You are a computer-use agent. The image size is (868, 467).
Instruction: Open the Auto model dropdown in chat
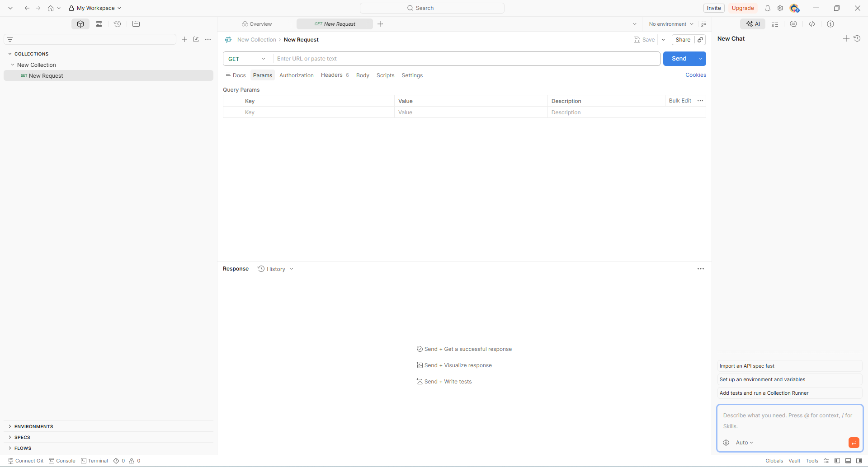click(x=745, y=443)
